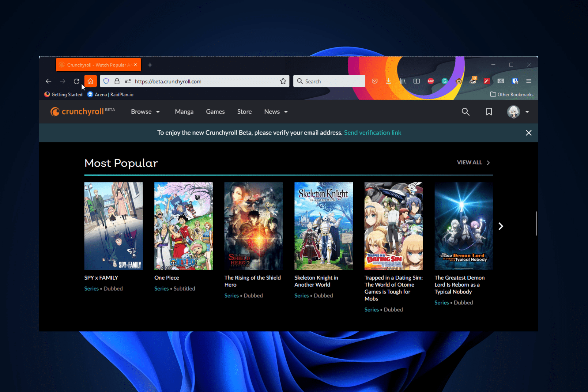Click the browser forward arrow
Image resolution: width=588 pixels, height=392 pixels.
coord(62,81)
